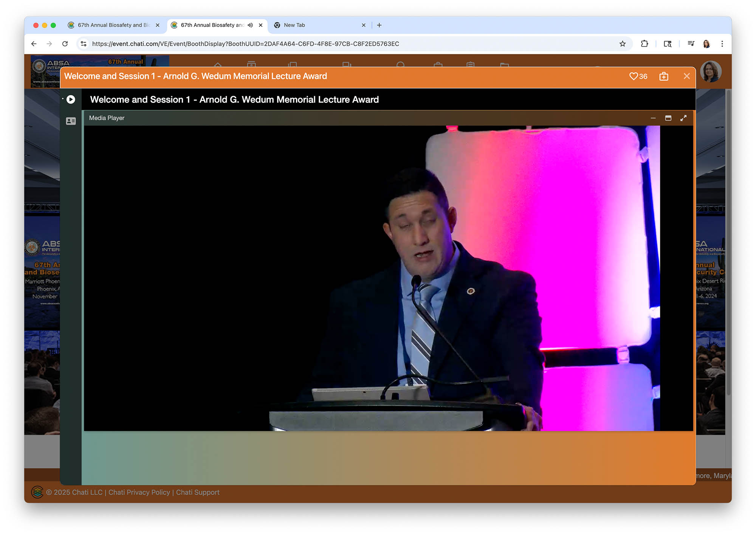This screenshot has width=756, height=535.
Task: Like the session with the heart icon
Action: (634, 76)
